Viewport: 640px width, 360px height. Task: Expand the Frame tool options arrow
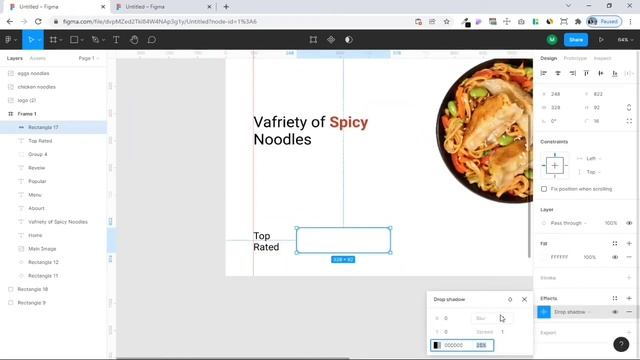pos(61,40)
